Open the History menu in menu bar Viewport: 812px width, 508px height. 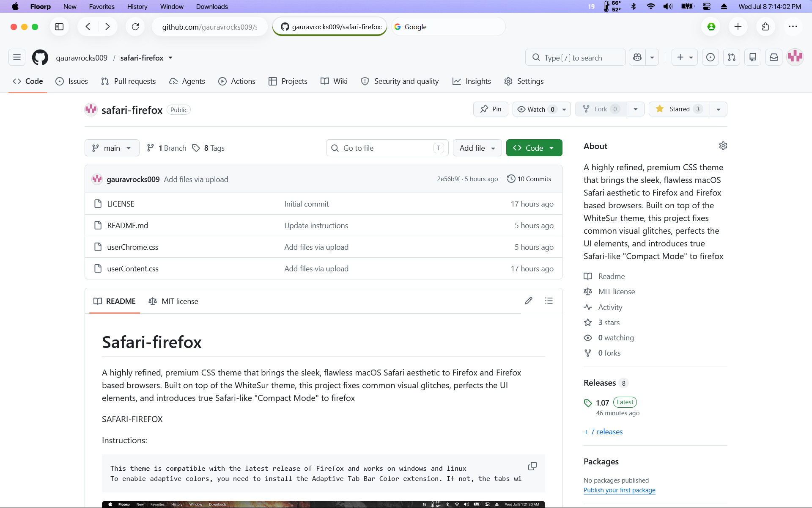pos(137,6)
